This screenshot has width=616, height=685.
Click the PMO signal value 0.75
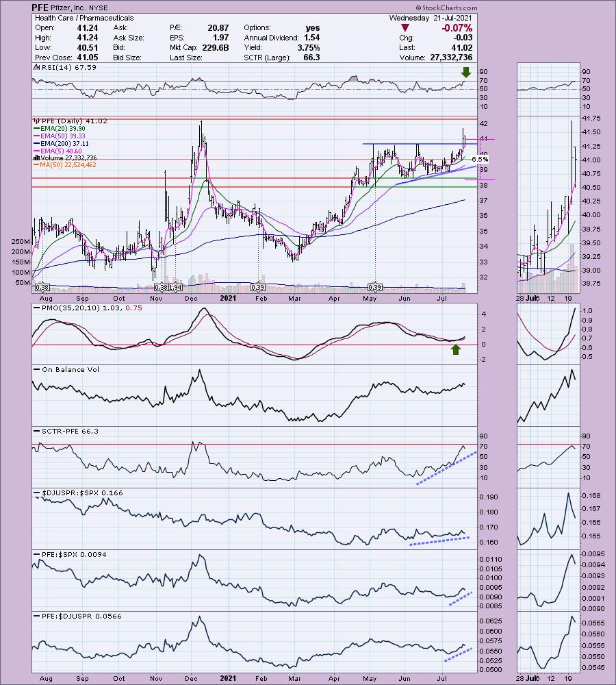point(133,308)
